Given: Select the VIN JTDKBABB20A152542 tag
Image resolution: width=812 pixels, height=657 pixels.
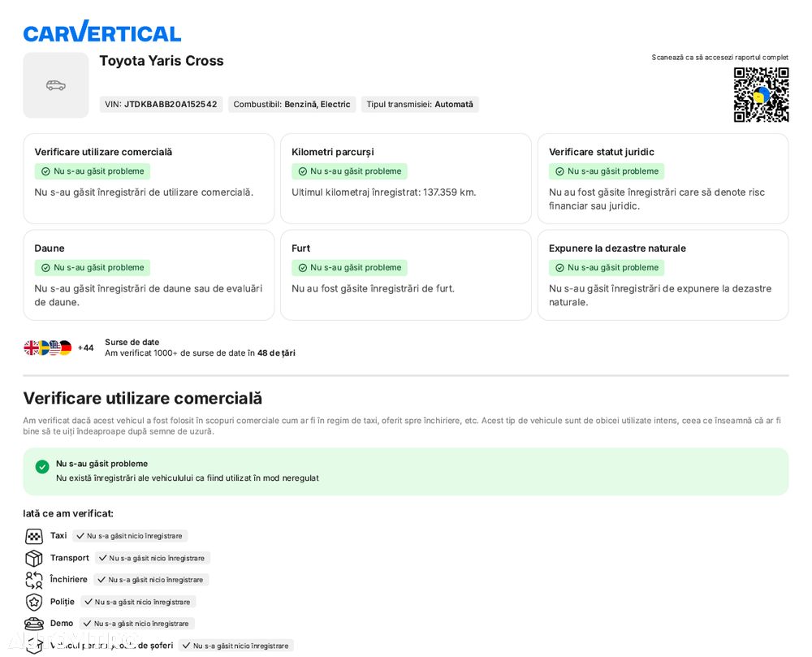Looking at the screenshot, I should coord(161,104).
